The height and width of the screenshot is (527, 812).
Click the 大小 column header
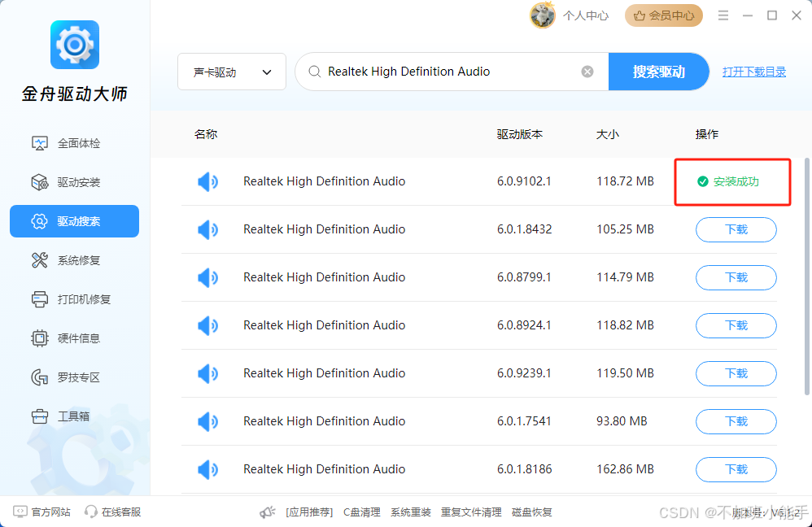[608, 134]
